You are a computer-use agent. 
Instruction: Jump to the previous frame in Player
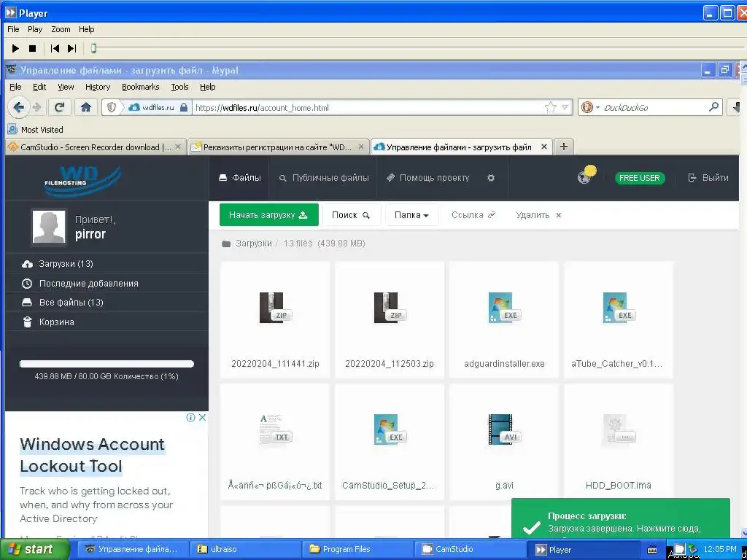pyautogui.click(x=55, y=48)
